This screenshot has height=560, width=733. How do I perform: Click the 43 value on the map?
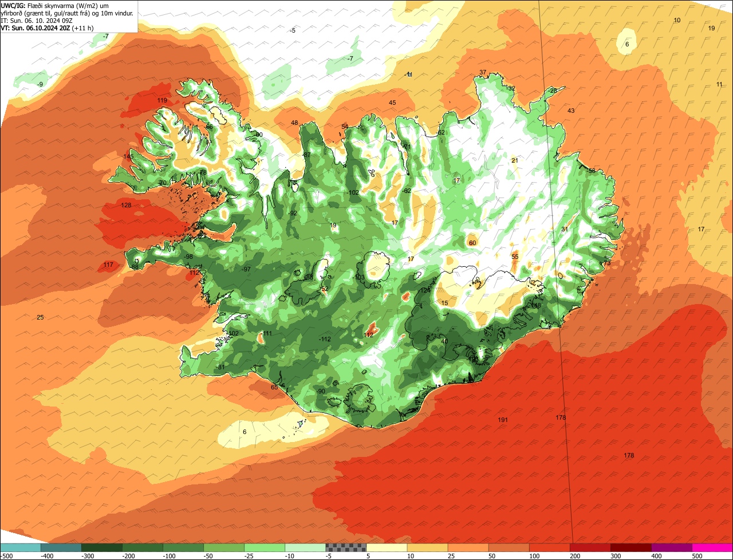(571, 111)
